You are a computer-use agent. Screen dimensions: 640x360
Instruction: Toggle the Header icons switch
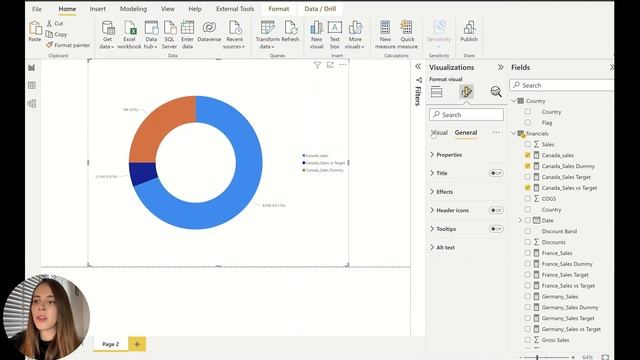tap(496, 210)
